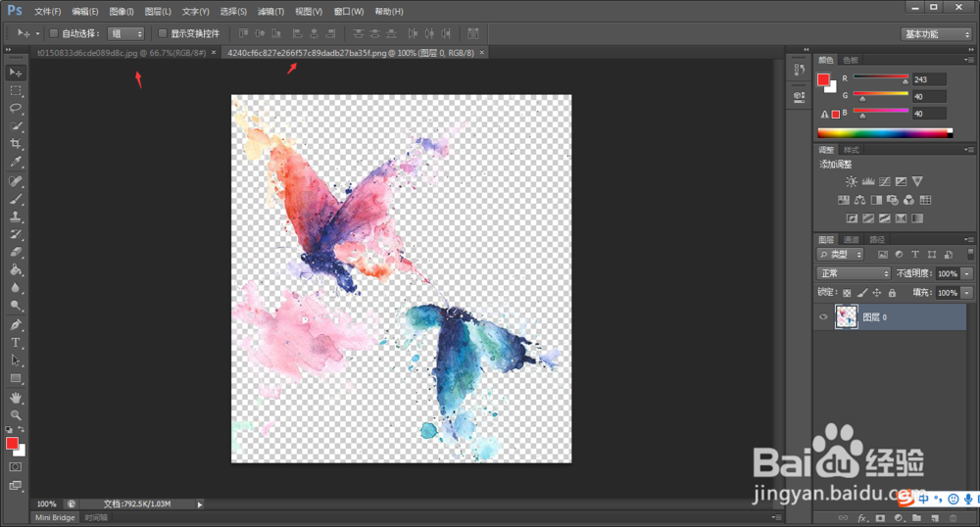Select the Path Selection tool
Screen dimensions: 980x527
[x=16, y=360]
